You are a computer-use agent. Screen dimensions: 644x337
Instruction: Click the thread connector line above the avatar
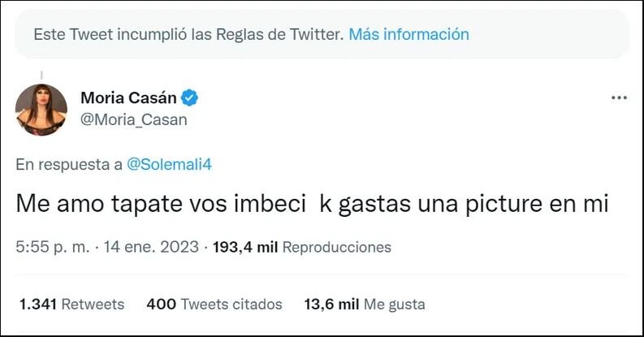pyautogui.click(x=41, y=75)
